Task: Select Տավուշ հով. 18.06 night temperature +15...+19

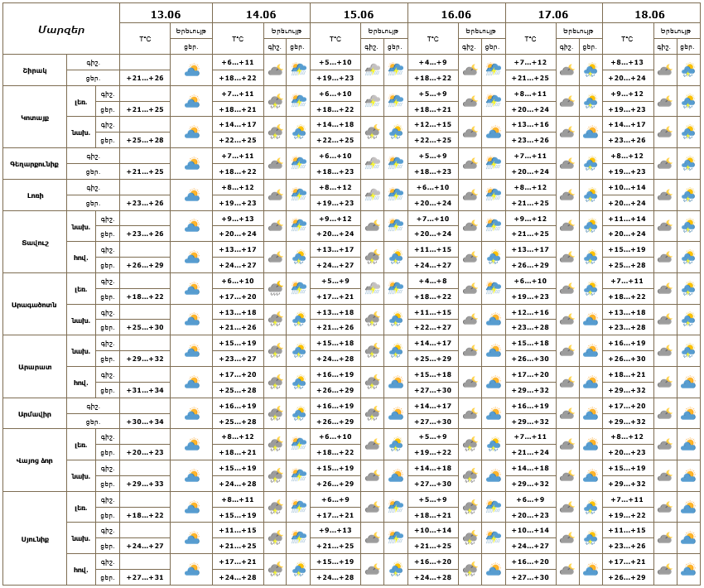Action: point(627,249)
